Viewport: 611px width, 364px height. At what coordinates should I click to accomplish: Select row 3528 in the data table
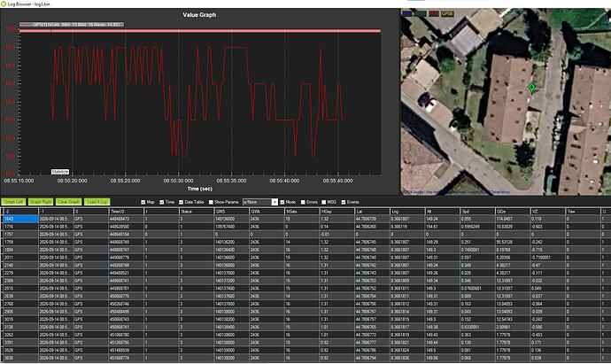(305, 351)
